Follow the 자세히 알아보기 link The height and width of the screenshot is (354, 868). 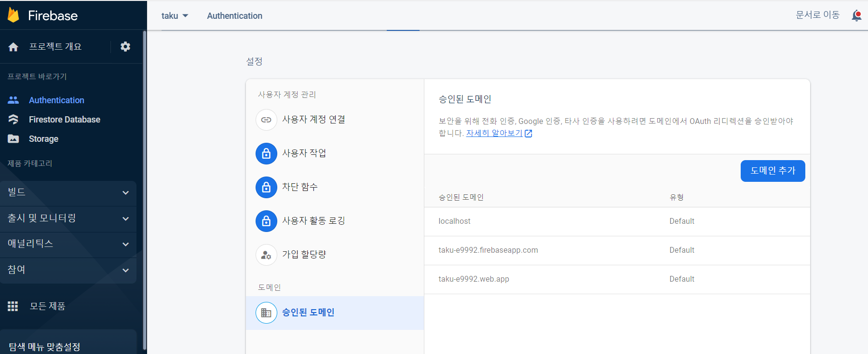(494, 133)
